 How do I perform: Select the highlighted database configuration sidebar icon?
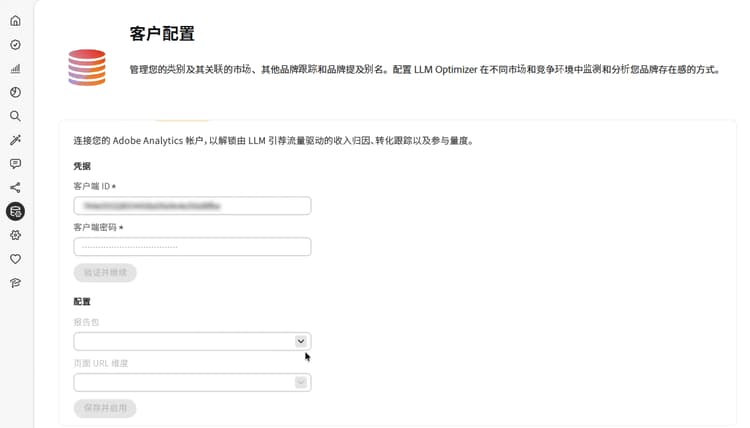tap(15, 211)
